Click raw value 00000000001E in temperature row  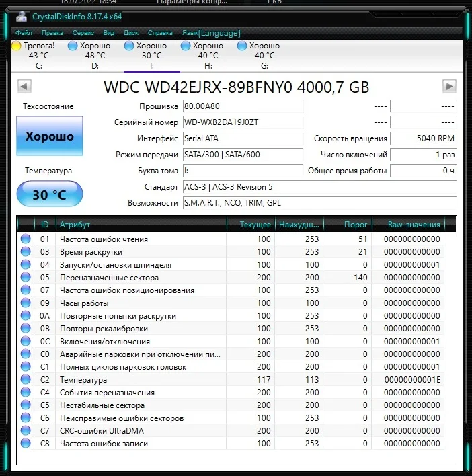[x=412, y=380]
